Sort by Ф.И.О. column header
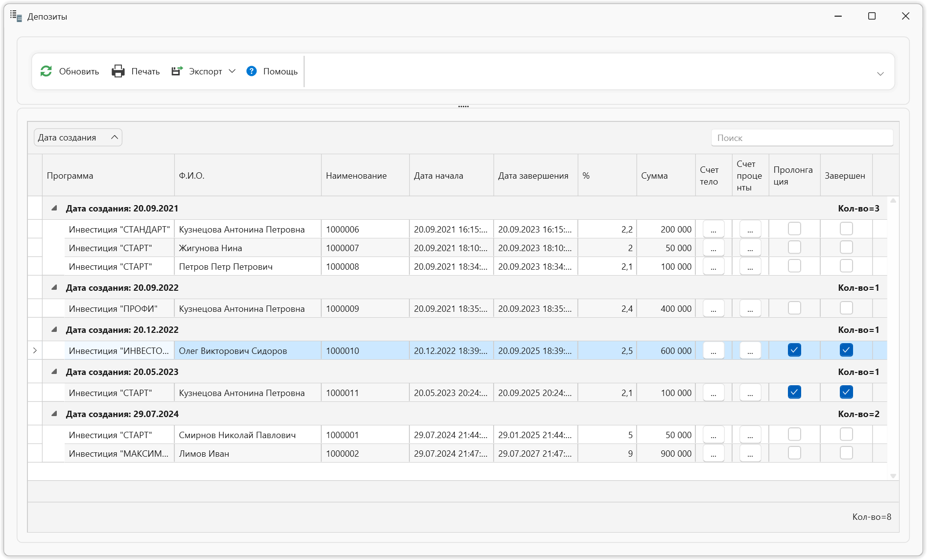Viewport: 927px width, 560px height. click(248, 176)
